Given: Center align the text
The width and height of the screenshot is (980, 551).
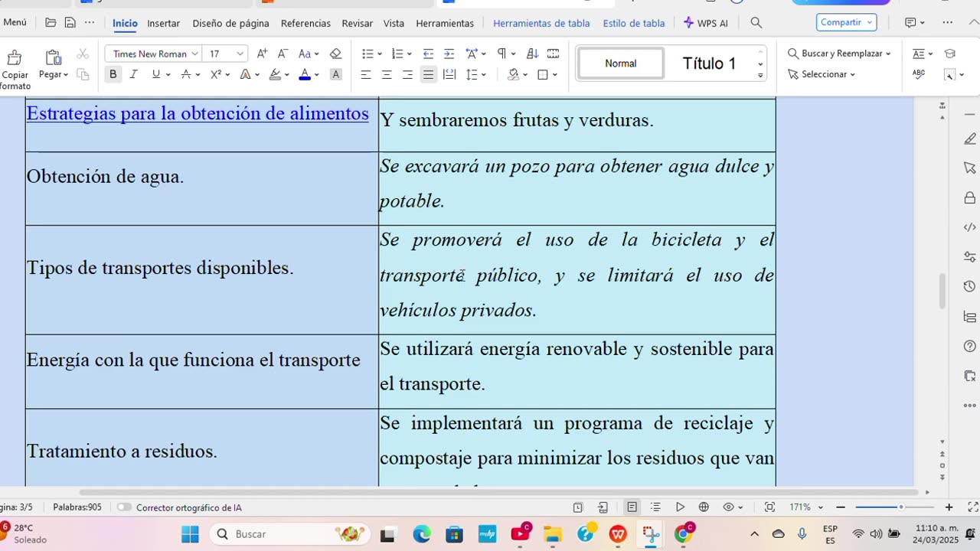Looking at the screenshot, I should pyautogui.click(x=387, y=74).
